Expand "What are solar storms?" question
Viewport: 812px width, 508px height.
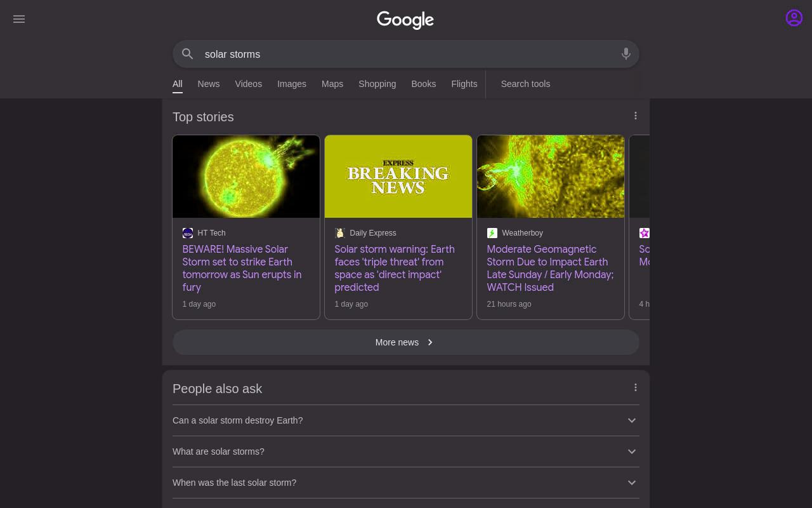406,451
